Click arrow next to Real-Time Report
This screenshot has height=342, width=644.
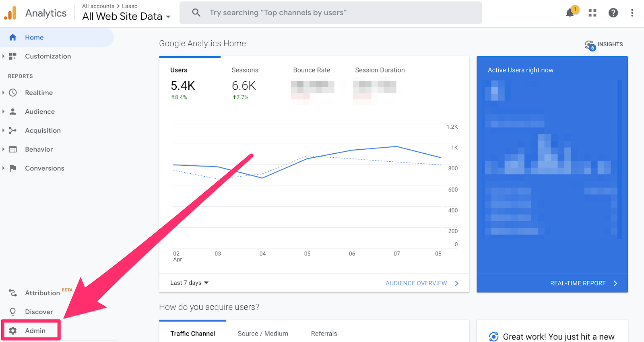point(615,283)
